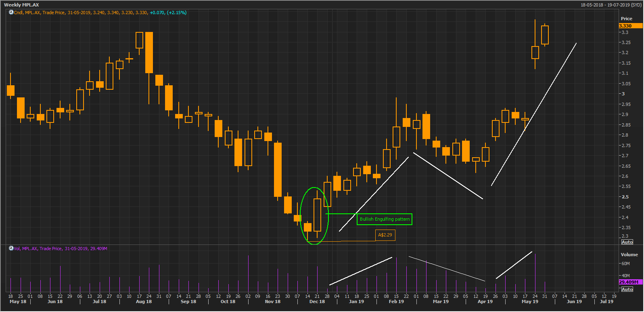The height and width of the screenshot is (312, 644).
Task: Click the 2.75 price axis label
Action: pyautogui.click(x=626, y=145)
